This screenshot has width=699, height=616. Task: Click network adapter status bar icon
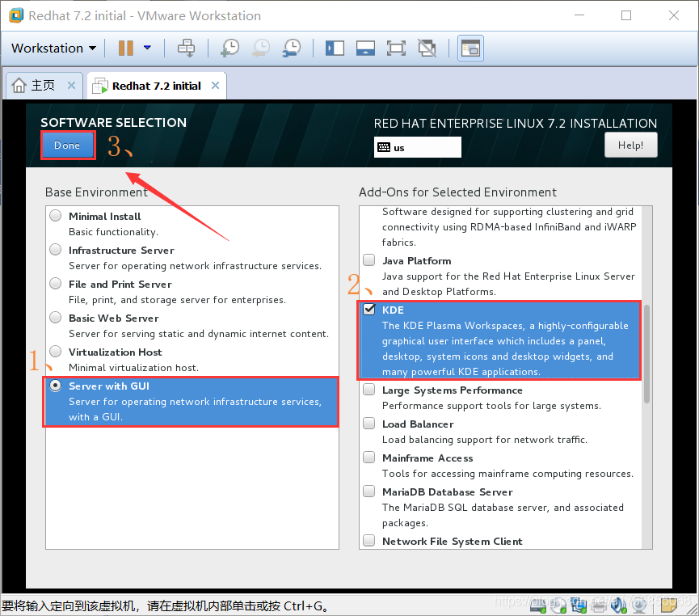tap(579, 605)
